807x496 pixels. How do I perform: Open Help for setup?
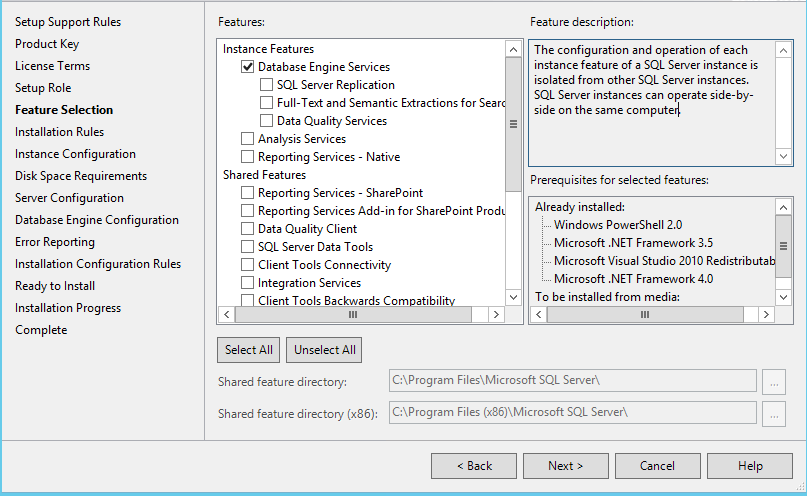pos(750,466)
